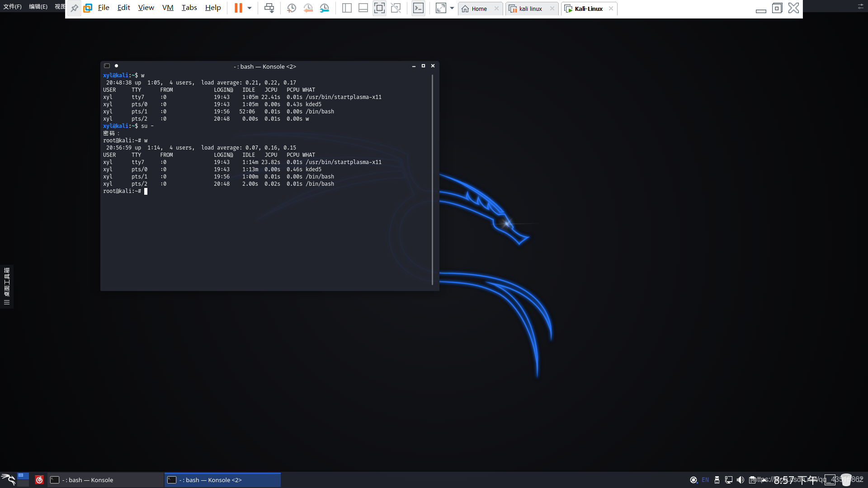This screenshot has height=488, width=868.
Task: Maximize the Konsole <2> window
Action: pos(423,66)
